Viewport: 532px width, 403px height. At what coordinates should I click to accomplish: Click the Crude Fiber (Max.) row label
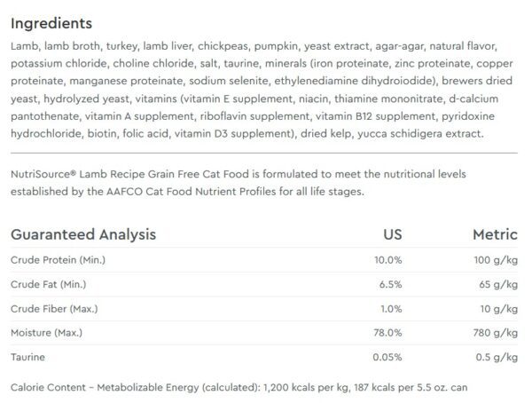click(x=54, y=309)
